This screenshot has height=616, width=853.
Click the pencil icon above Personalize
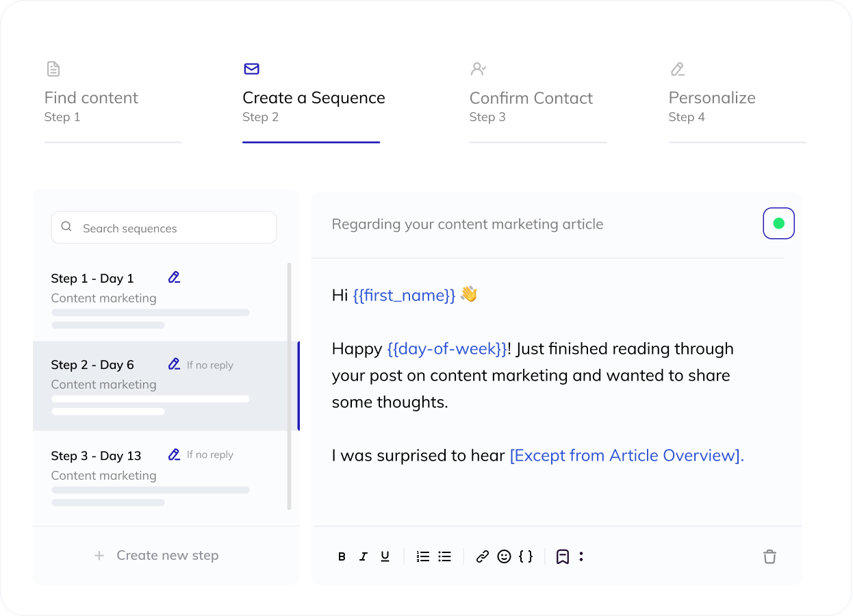tap(678, 68)
